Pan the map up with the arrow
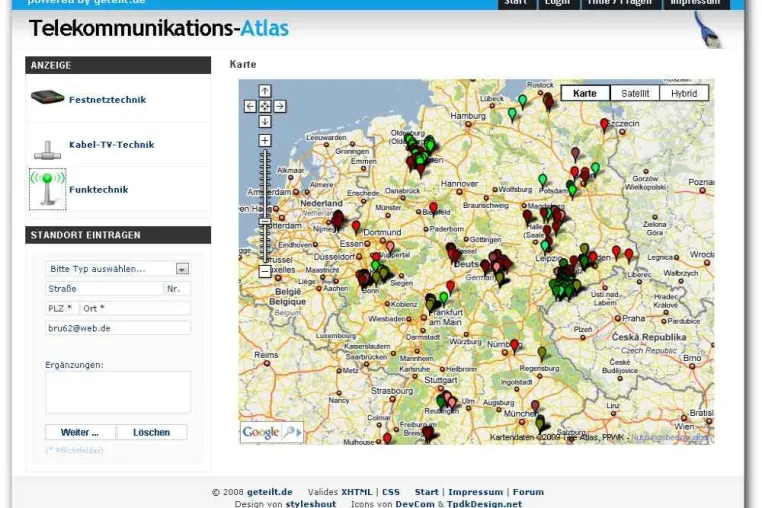Viewport: 762px width, 508px height. coord(265,91)
